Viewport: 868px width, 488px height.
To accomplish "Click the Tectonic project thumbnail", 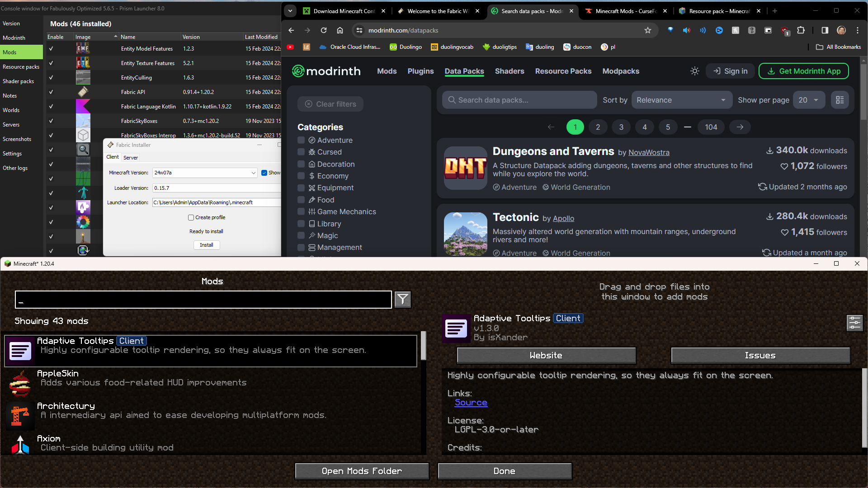I will coord(466,234).
